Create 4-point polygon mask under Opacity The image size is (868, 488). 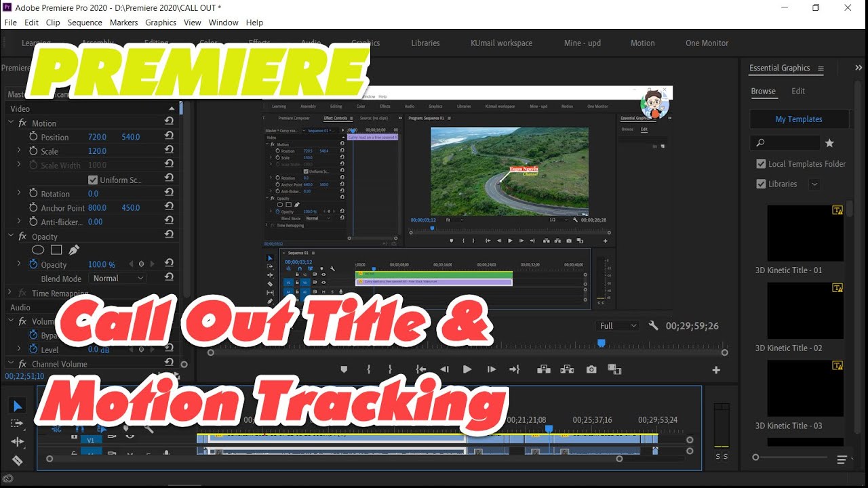tap(56, 250)
